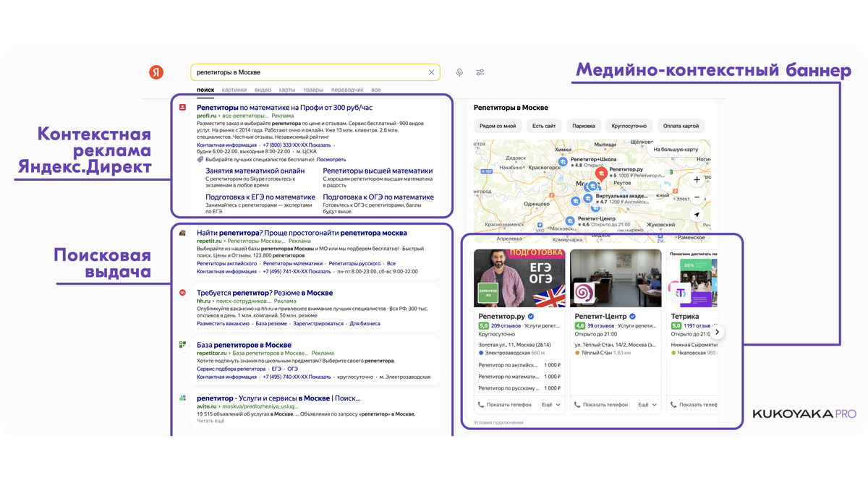
Task: Toggle the 'Парковка' filter chip
Action: pyautogui.click(x=583, y=126)
